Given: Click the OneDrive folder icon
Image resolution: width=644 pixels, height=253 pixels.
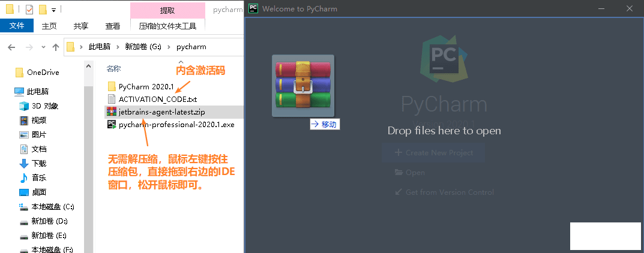Looking at the screenshot, I should [x=19, y=73].
